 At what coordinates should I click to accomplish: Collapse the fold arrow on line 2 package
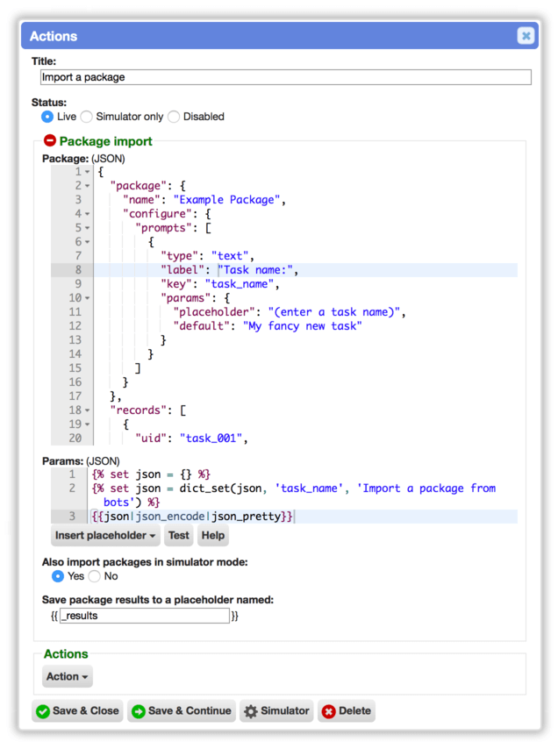click(x=87, y=186)
